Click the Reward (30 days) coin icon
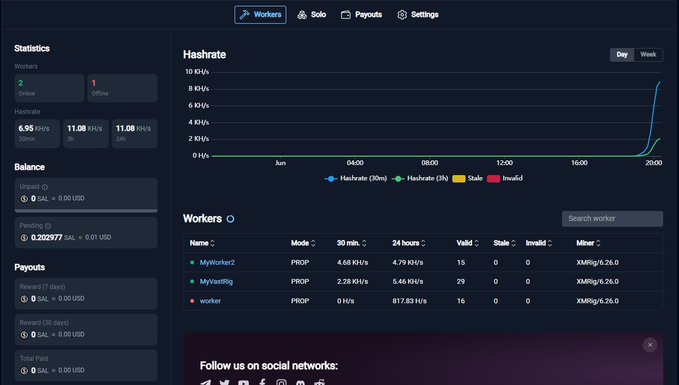 pos(24,335)
